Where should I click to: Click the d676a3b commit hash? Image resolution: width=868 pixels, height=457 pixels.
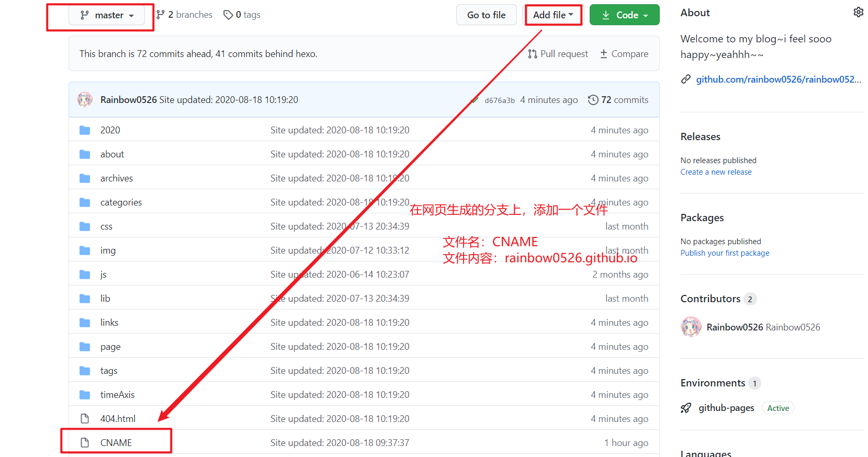point(500,100)
